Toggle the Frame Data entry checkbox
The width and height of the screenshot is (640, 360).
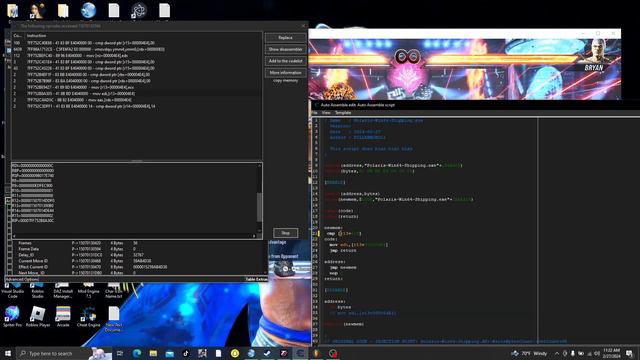pyautogui.click(x=10, y=249)
